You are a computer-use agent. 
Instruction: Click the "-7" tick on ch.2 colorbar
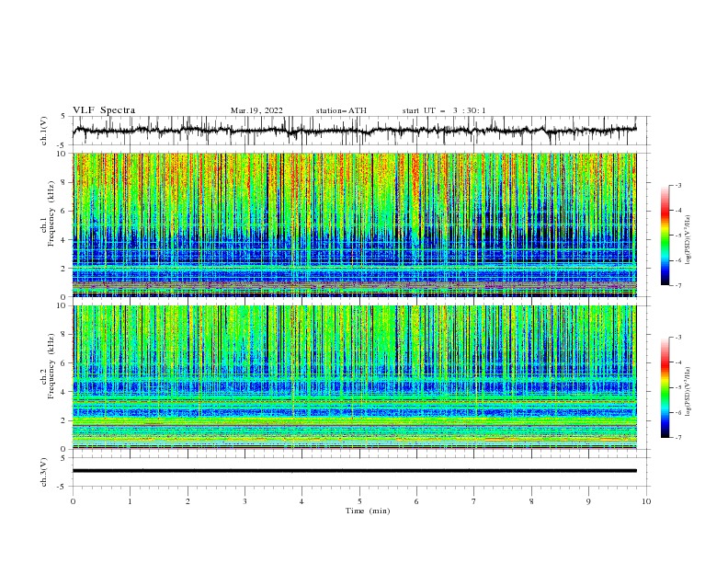[x=677, y=438]
